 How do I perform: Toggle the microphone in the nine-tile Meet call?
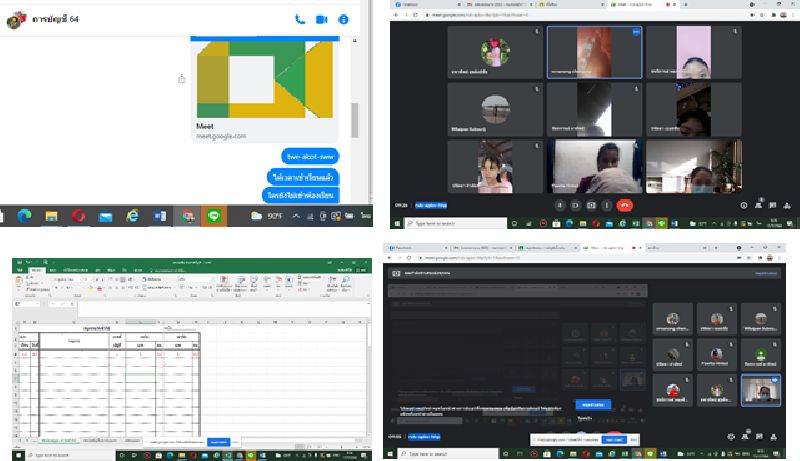click(x=561, y=205)
